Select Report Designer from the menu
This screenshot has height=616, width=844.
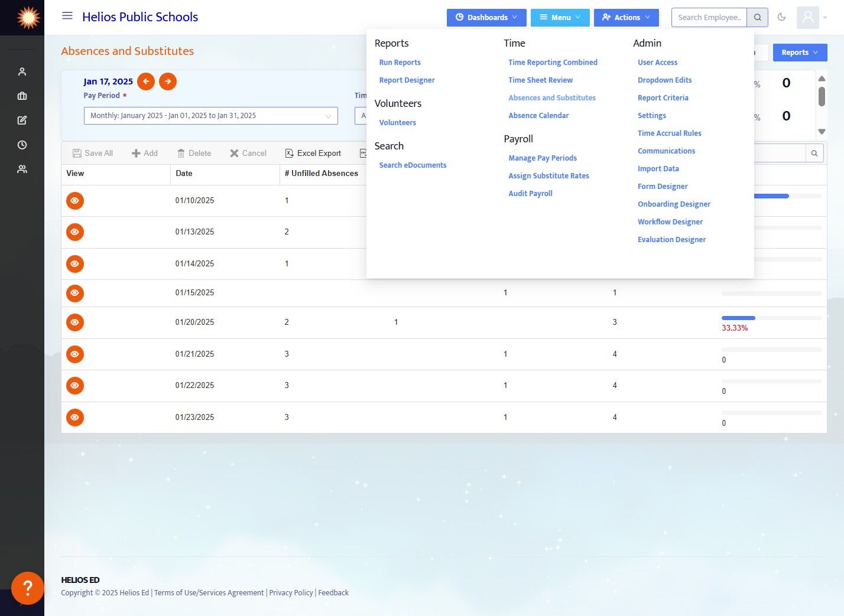click(407, 80)
